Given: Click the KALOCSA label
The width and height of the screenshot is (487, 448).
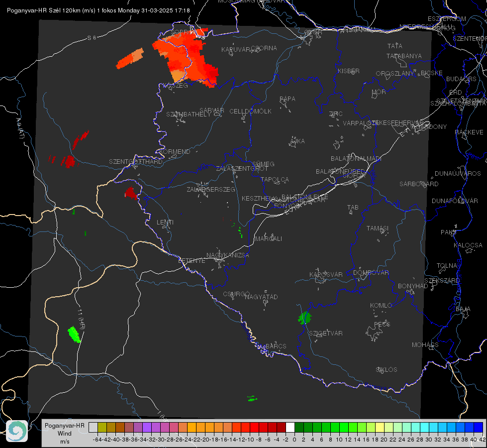Looking at the screenshot, I should coord(468,245).
